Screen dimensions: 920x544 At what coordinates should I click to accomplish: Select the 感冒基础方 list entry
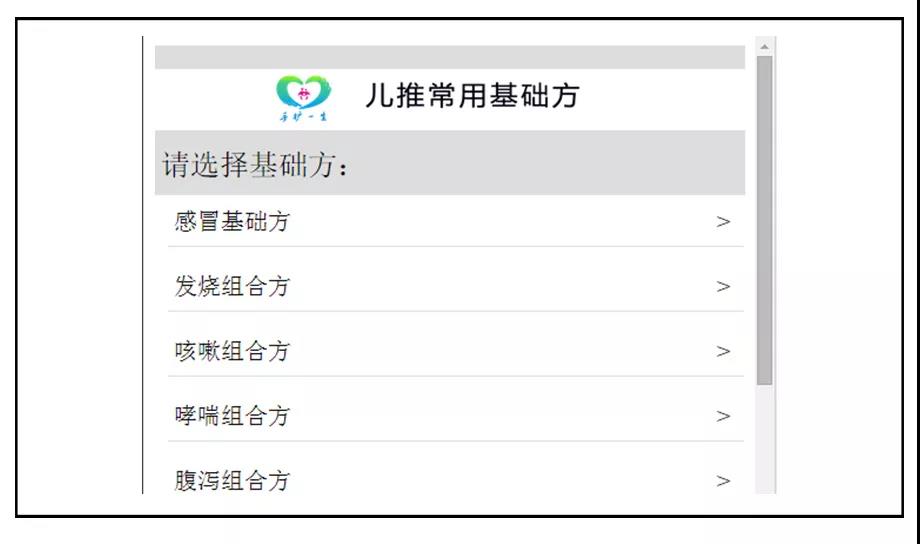456,221
